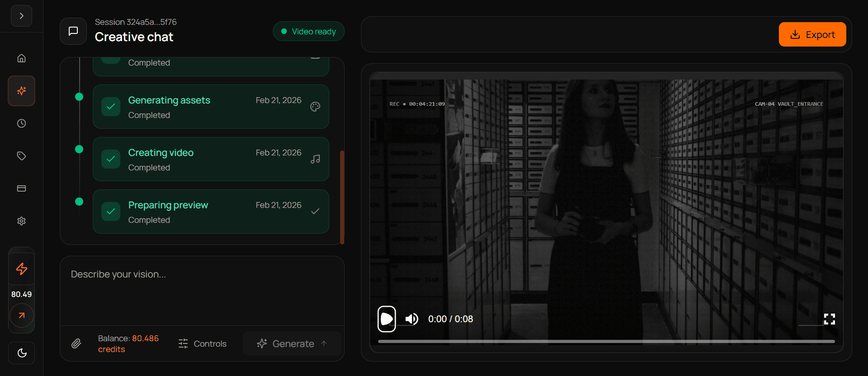Click the Export button
Image resolution: width=868 pixels, height=376 pixels.
click(812, 34)
